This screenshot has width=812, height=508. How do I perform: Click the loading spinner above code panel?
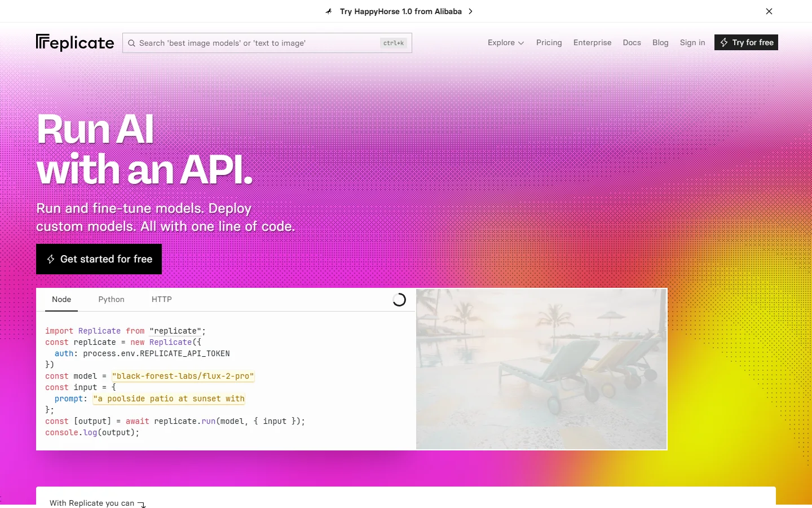point(399,300)
